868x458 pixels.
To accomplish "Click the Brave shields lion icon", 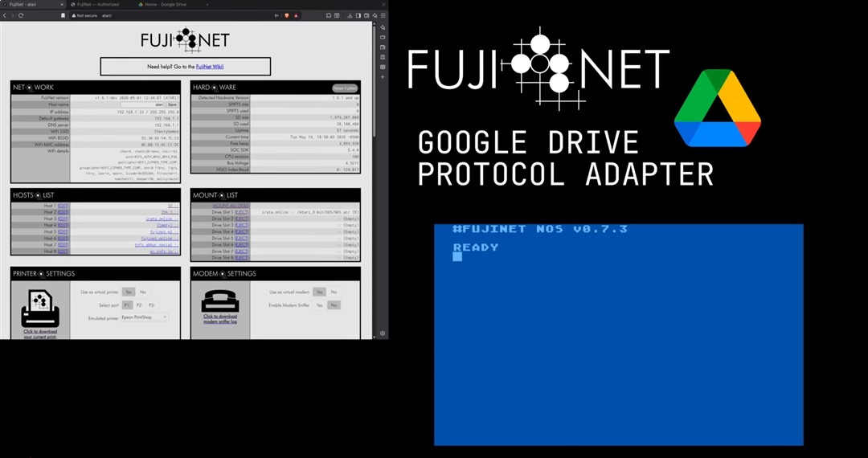I will coord(287,15).
